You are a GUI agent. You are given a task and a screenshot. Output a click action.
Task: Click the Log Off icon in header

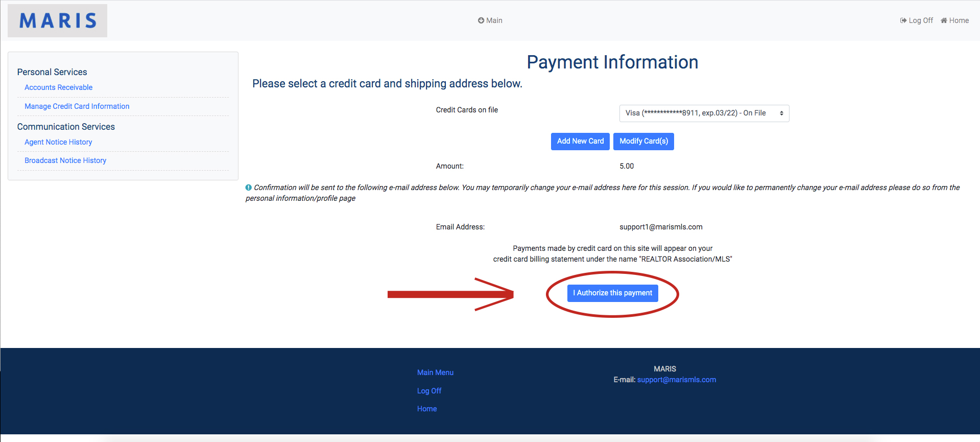click(x=903, y=20)
